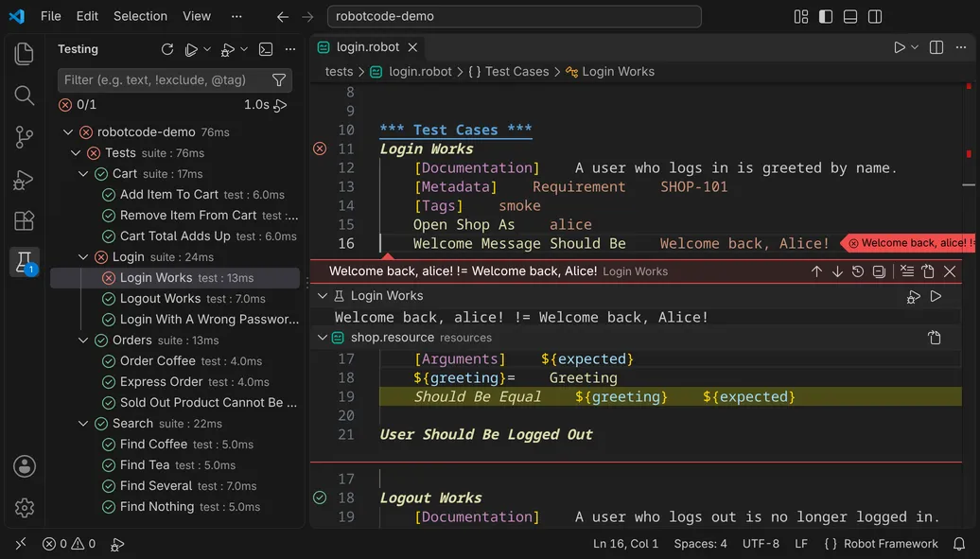
Task: Open the Testing flask view icon
Action: pyautogui.click(x=24, y=262)
